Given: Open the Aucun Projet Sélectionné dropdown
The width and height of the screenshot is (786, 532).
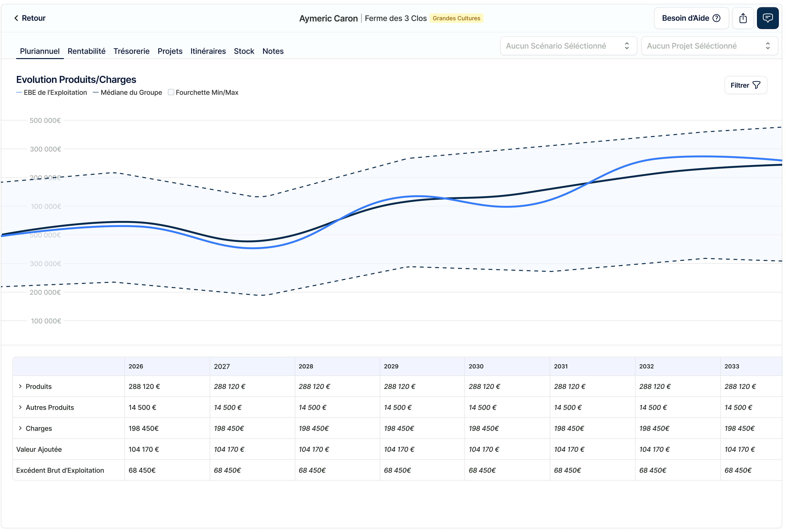Looking at the screenshot, I should [710, 46].
